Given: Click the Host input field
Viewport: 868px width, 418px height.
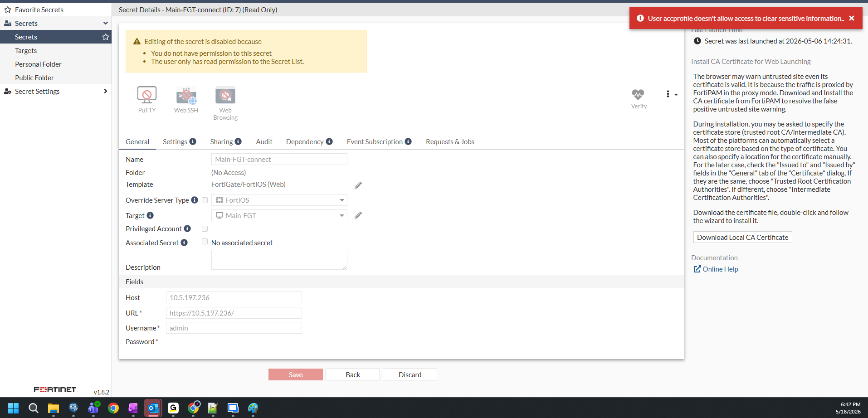Looking at the screenshot, I should tap(234, 297).
